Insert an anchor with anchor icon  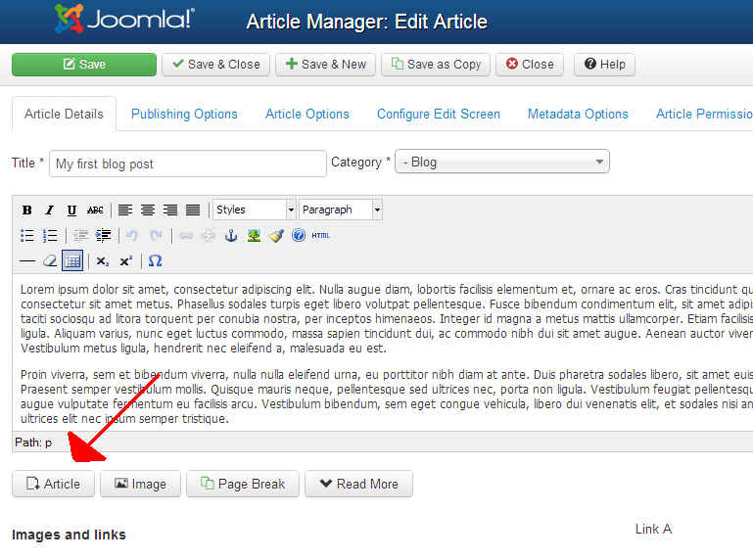[x=231, y=235]
